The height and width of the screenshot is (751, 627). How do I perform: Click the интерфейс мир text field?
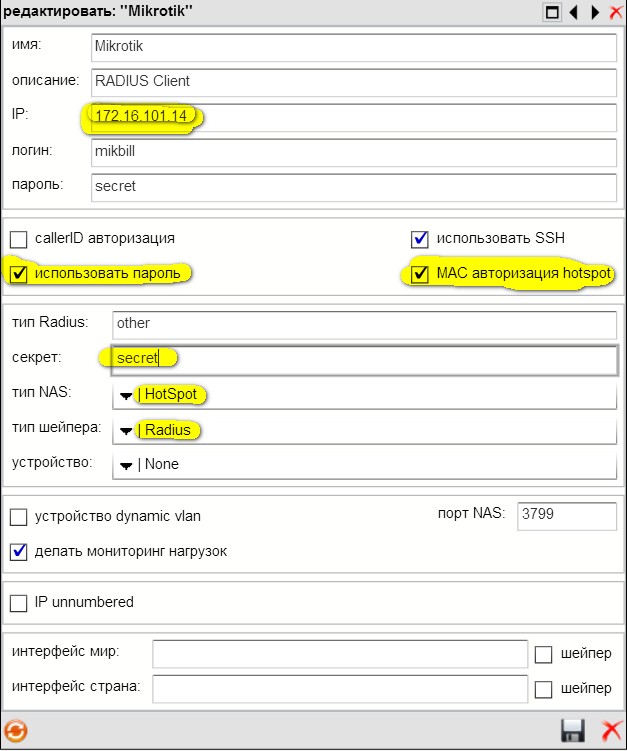[339, 654]
